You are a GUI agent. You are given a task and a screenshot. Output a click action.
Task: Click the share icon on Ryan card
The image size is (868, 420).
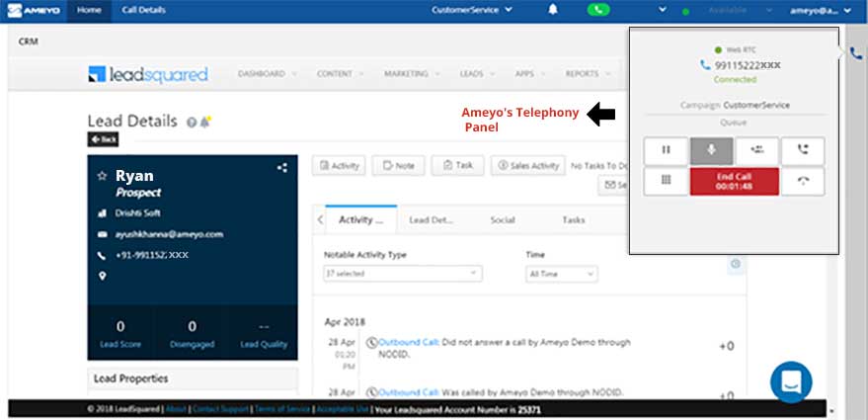click(282, 167)
